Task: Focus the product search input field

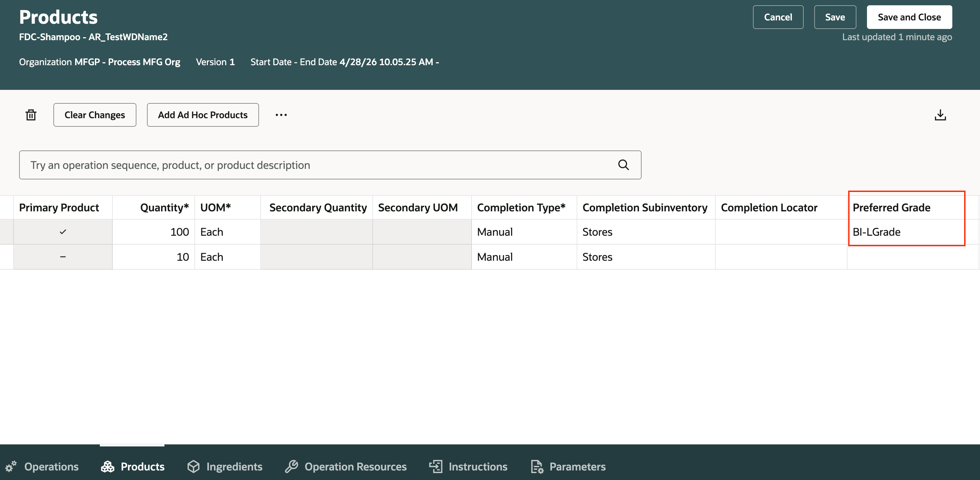Action: 330,165
